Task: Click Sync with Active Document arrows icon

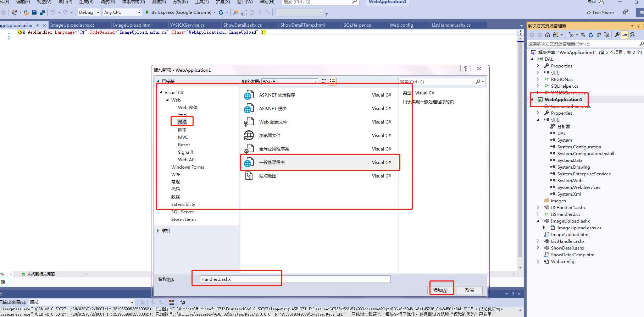Action: 583,35
